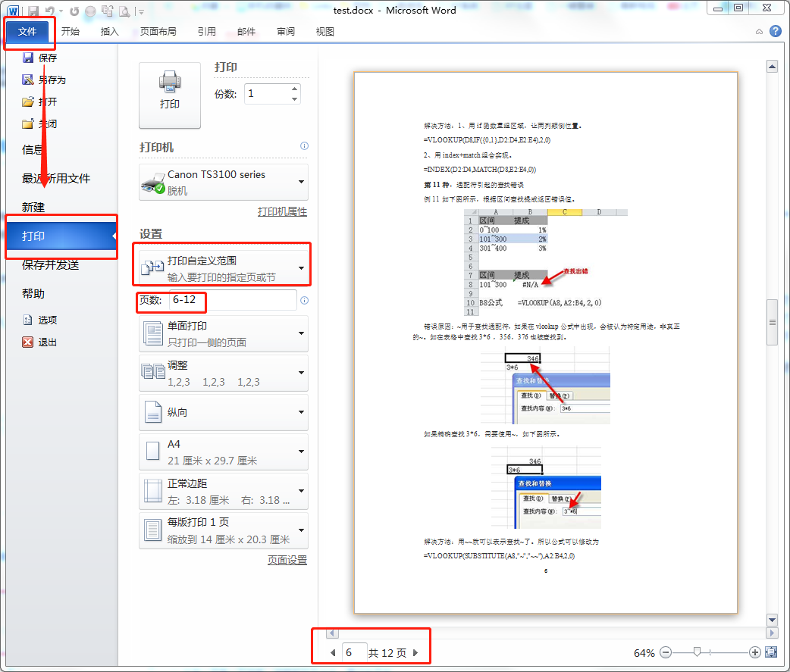Screen dimensions: 790x672
Task: Click the 文件 File tab
Action: click(x=27, y=32)
